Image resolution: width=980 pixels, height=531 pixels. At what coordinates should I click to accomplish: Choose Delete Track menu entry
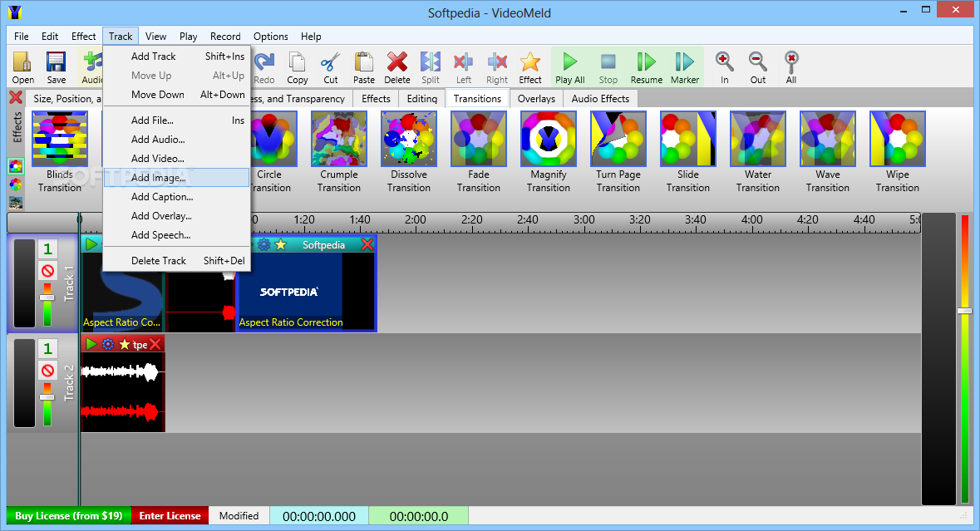coord(177,260)
